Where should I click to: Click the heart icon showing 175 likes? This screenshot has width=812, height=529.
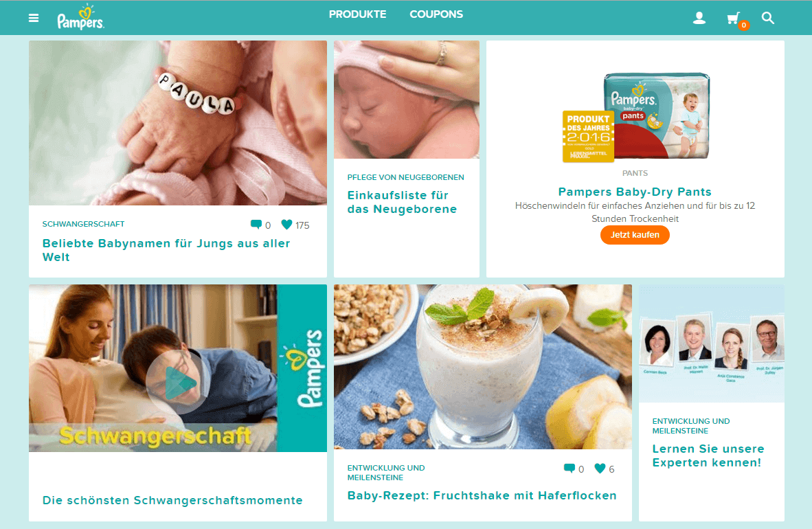point(286,225)
